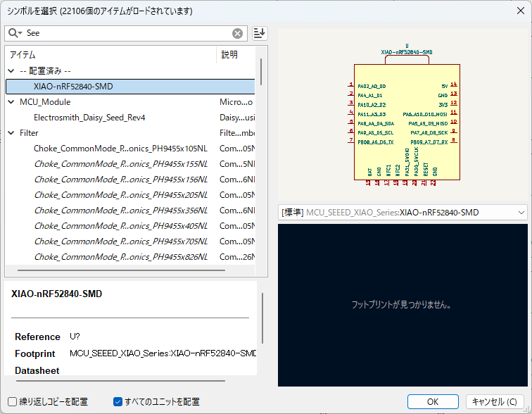Confirm with the OK button
Screen dimensions: 532x414
[433, 402]
